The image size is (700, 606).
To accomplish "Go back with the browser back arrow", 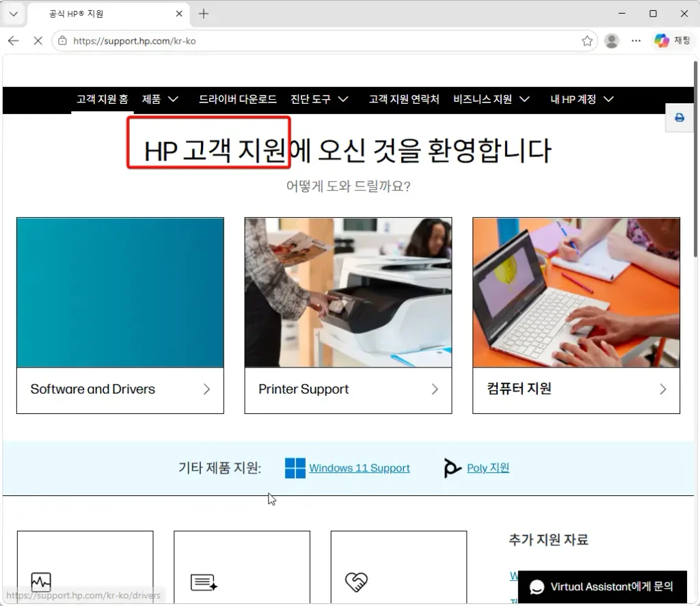I will tap(14, 40).
